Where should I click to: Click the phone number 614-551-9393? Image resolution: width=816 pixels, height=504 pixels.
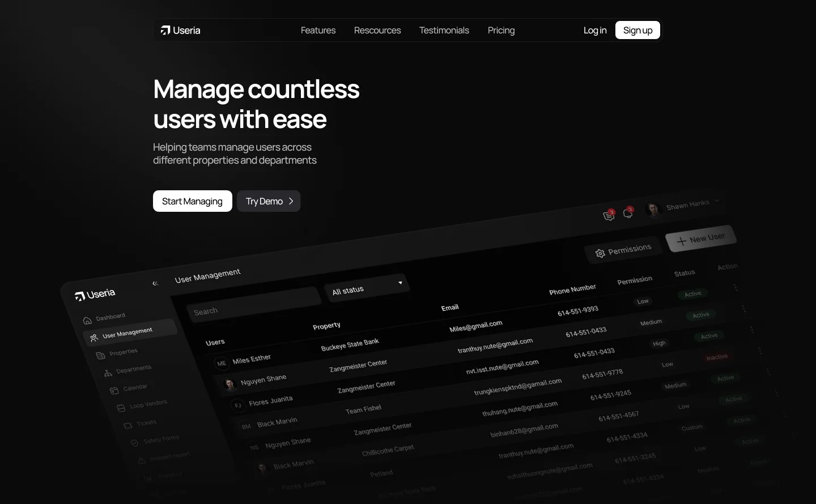click(578, 311)
